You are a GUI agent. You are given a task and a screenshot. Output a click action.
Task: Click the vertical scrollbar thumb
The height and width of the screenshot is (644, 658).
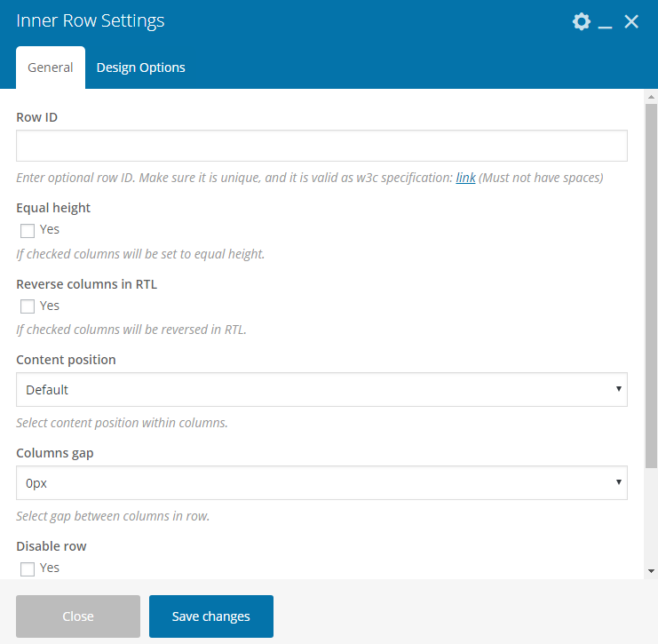point(651,286)
